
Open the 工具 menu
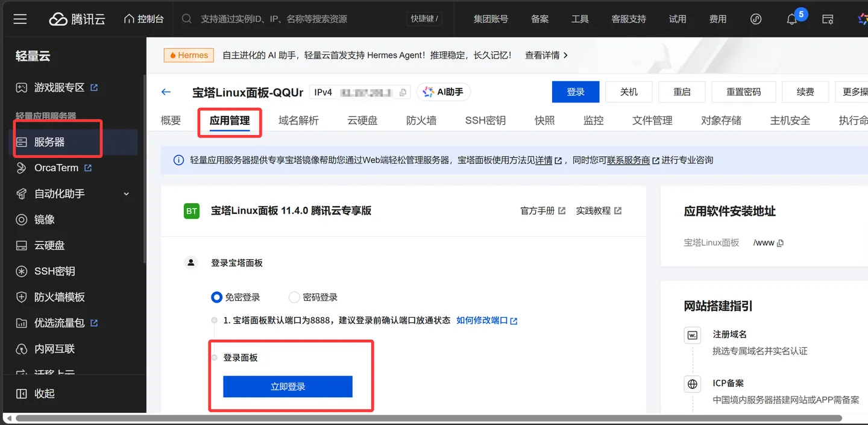(x=580, y=19)
